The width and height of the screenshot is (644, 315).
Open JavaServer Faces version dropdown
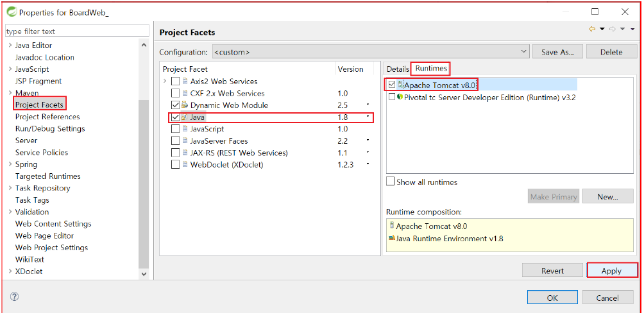tap(368, 140)
